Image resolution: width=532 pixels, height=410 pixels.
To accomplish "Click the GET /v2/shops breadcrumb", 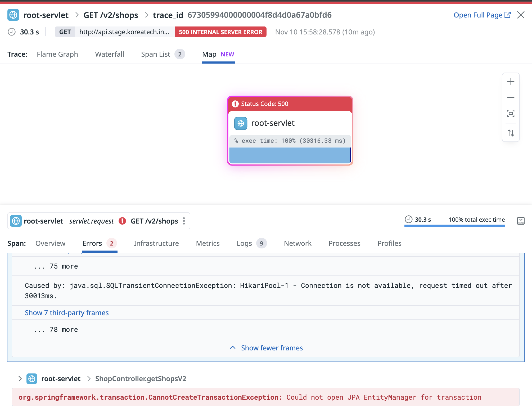I will 111,15.
